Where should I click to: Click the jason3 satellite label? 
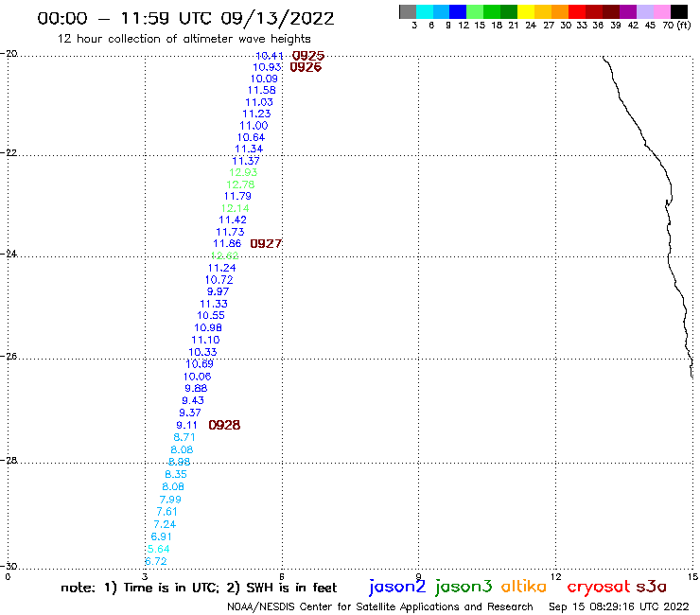[x=464, y=588]
